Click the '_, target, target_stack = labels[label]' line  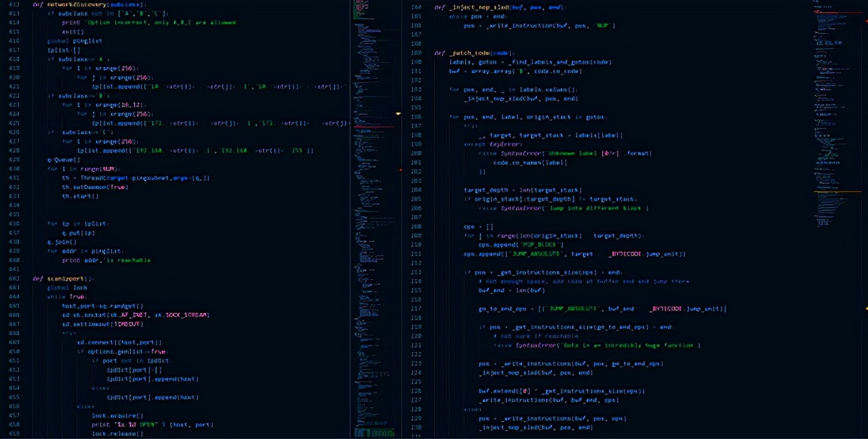pyautogui.click(x=551, y=135)
